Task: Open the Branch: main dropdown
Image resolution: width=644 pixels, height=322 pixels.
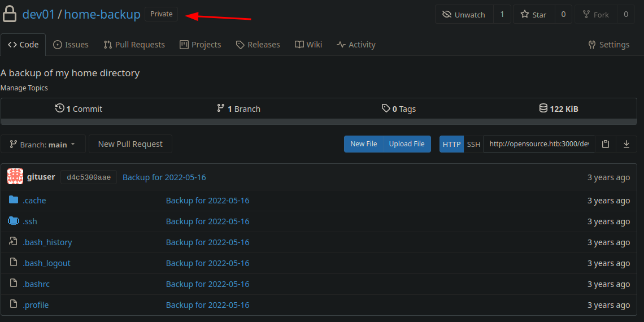Action: pos(43,144)
